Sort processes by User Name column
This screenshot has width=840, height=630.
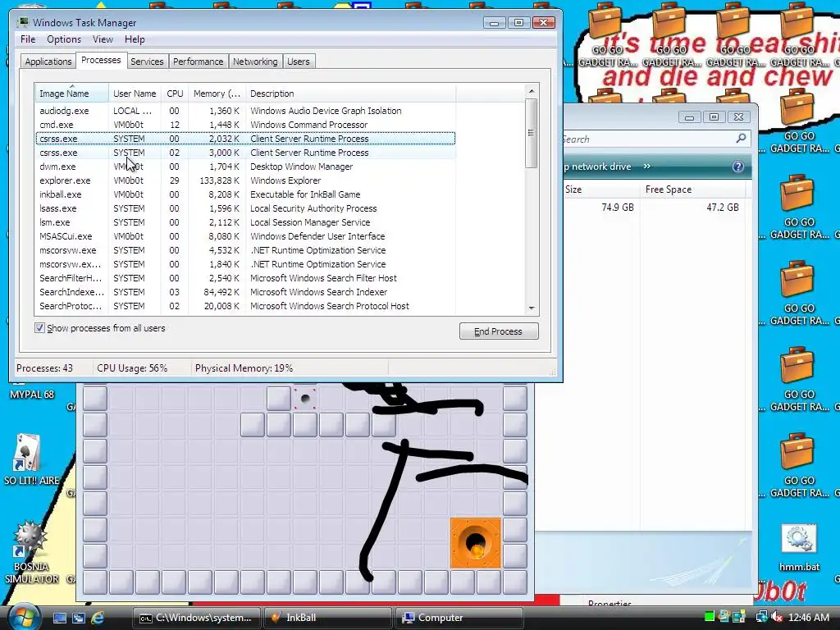[135, 94]
